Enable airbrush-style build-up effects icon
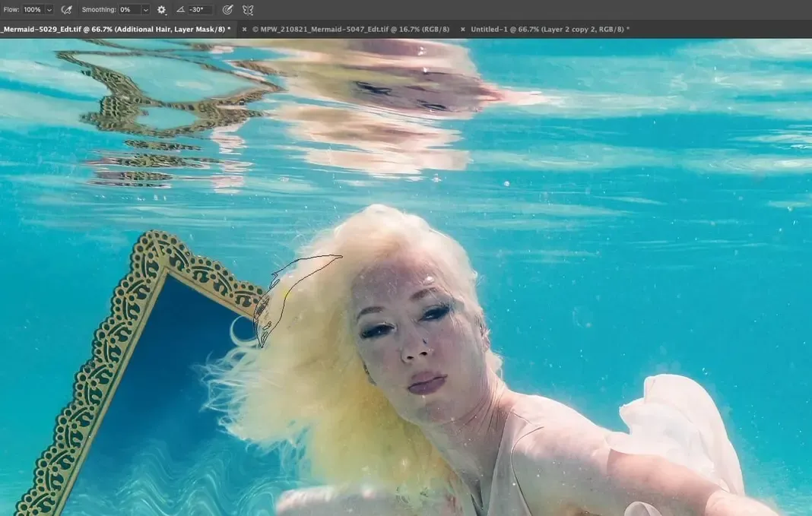812x516 pixels. click(x=67, y=10)
